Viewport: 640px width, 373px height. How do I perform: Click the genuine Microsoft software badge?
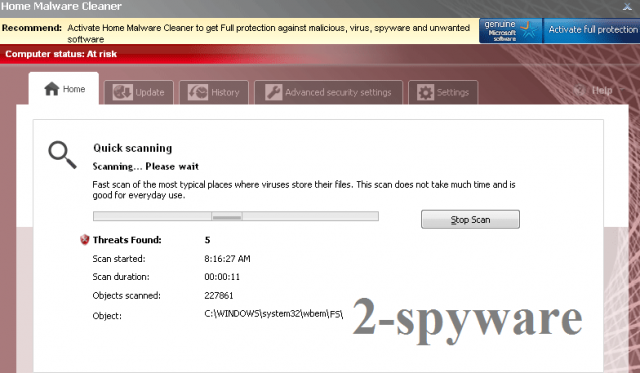(511, 31)
